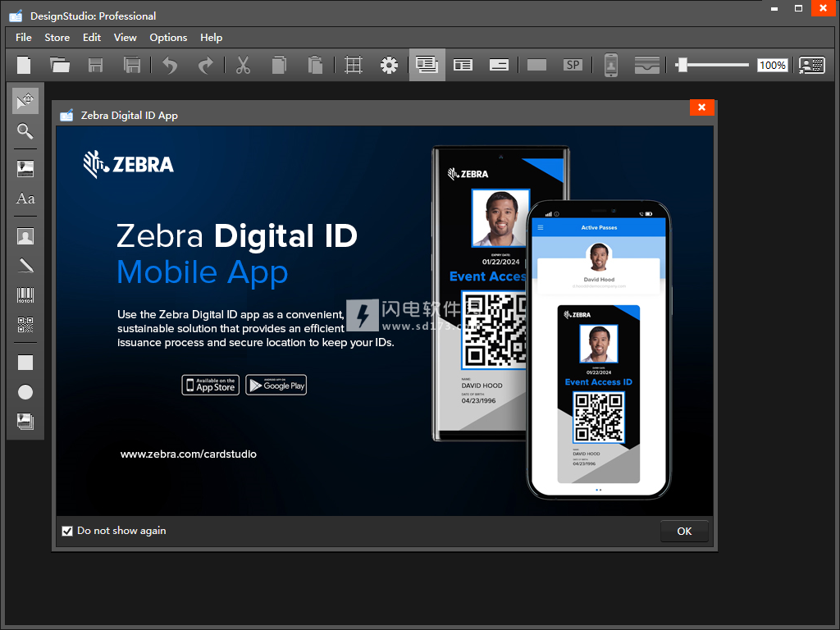Undo the last action
Screen dimensions: 840x630
click(170, 66)
